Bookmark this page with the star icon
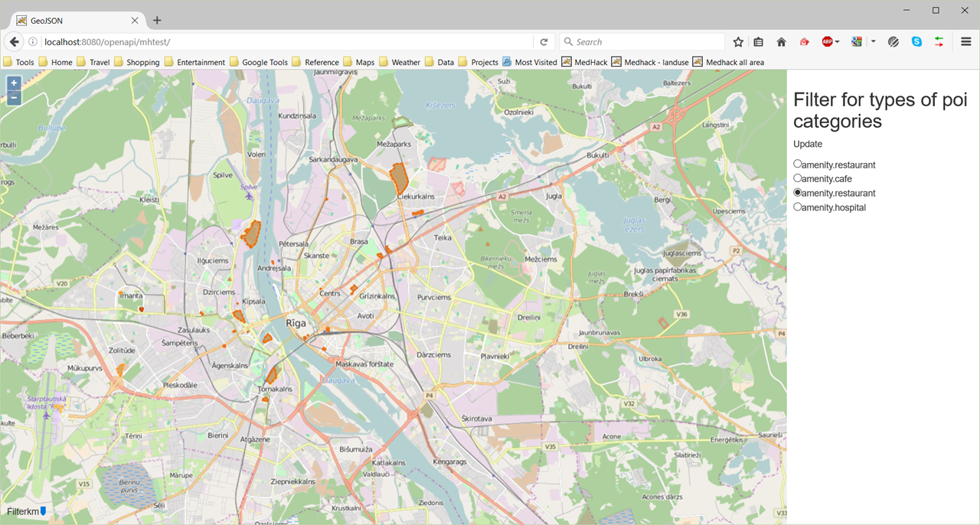980x525 pixels. (738, 42)
